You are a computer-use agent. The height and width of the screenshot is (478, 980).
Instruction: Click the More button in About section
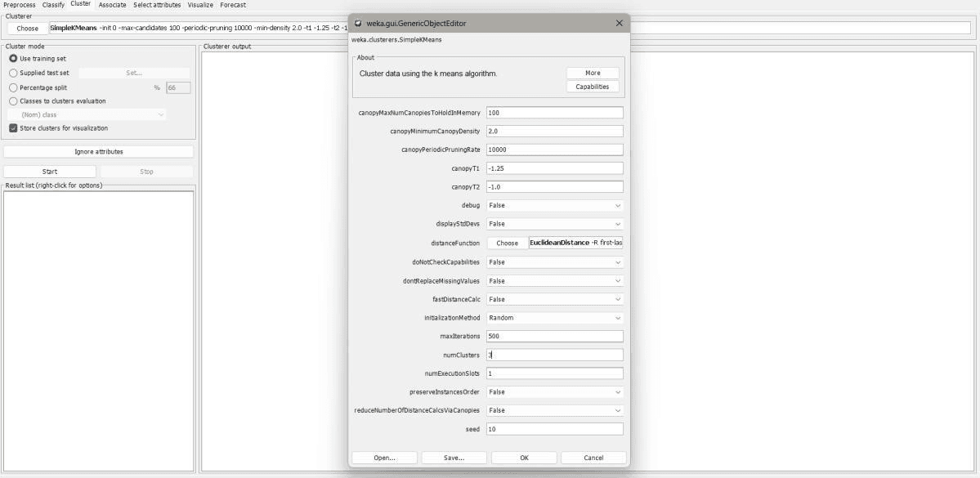(x=593, y=73)
